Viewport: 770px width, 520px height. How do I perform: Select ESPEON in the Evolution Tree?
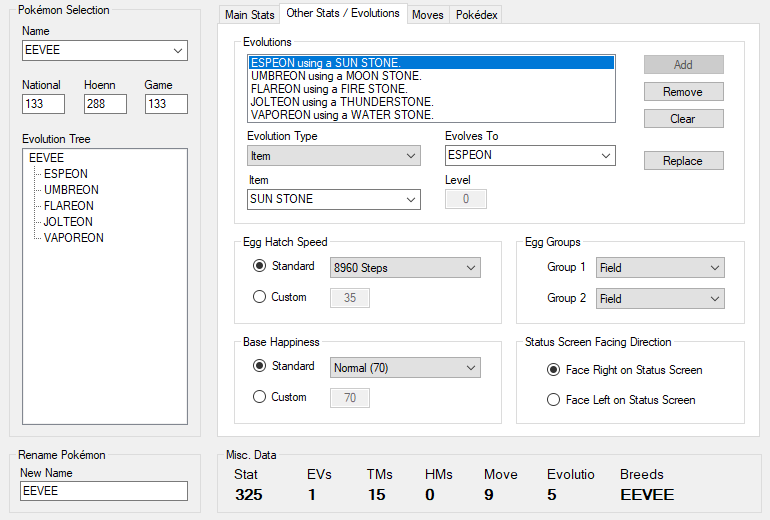click(66, 174)
